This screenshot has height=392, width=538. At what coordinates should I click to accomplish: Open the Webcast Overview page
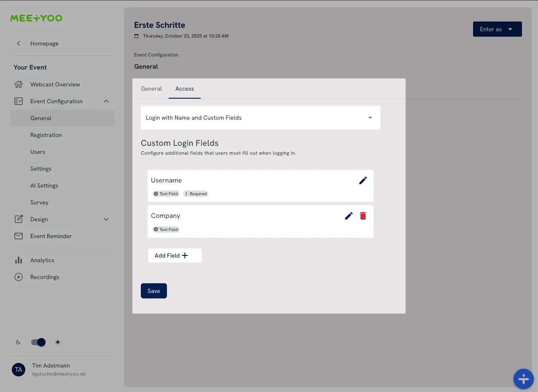point(55,84)
